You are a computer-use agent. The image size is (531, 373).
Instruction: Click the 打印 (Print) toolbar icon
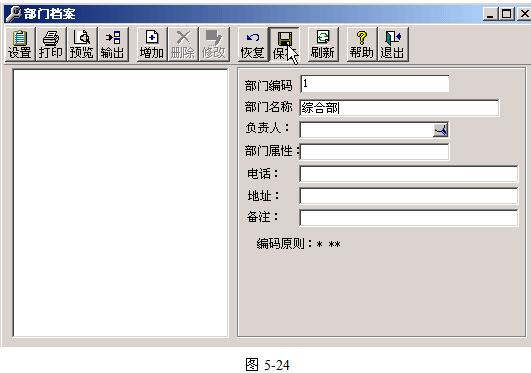pos(51,44)
